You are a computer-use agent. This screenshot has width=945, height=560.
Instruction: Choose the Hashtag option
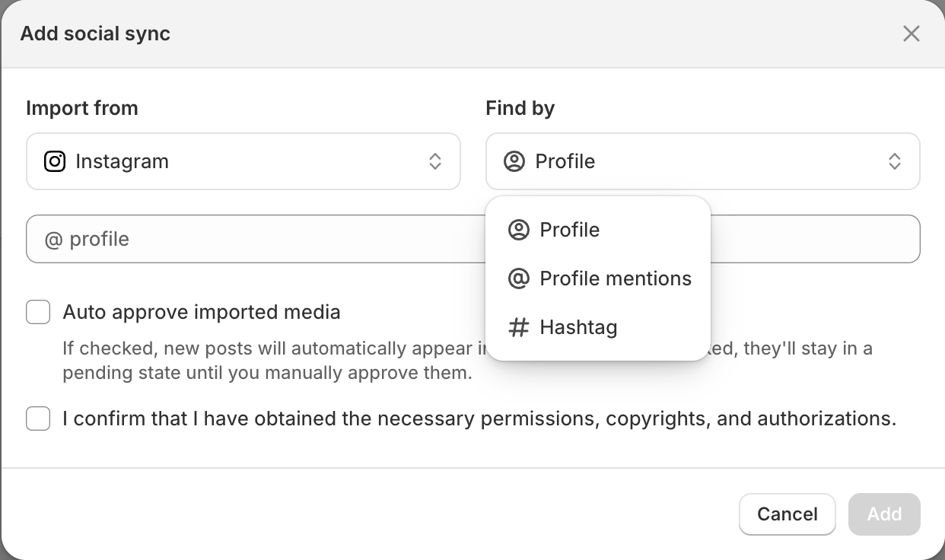598,327
